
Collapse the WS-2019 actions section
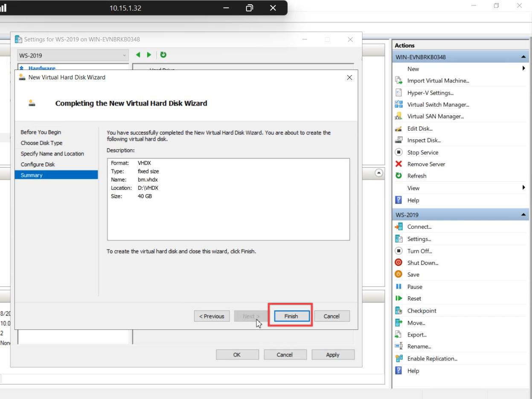523,215
